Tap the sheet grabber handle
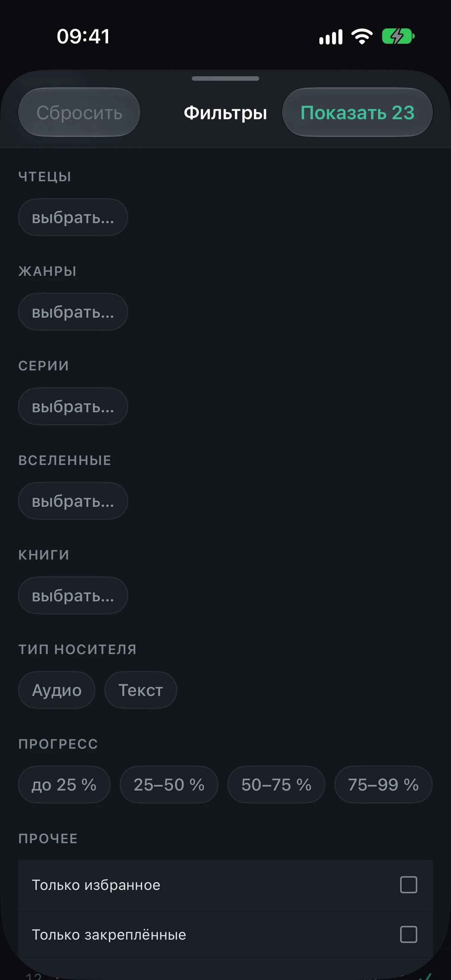 pyautogui.click(x=225, y=78)
